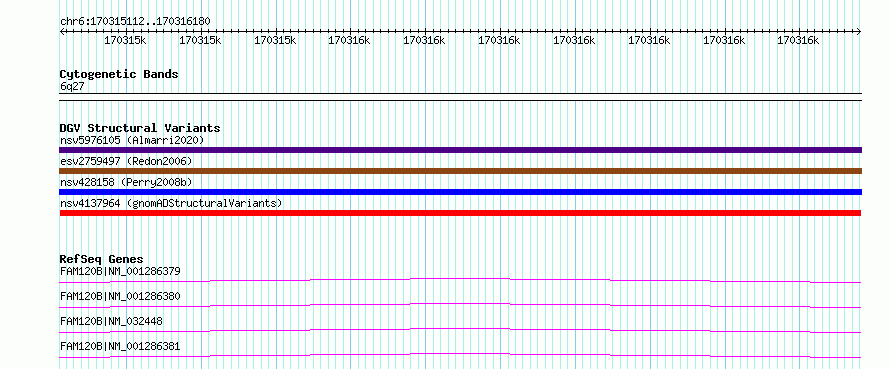Viewport: 890px width, 369px height.
Task: Click the black cytogenetic band 6q27 bar
Action: click(460, 97)
